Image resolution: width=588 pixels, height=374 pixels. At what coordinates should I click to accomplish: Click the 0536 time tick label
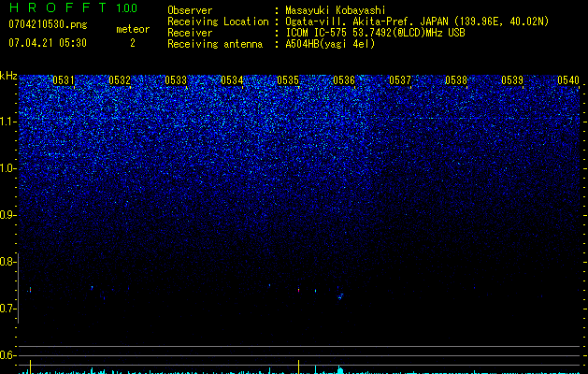(344, 80)
